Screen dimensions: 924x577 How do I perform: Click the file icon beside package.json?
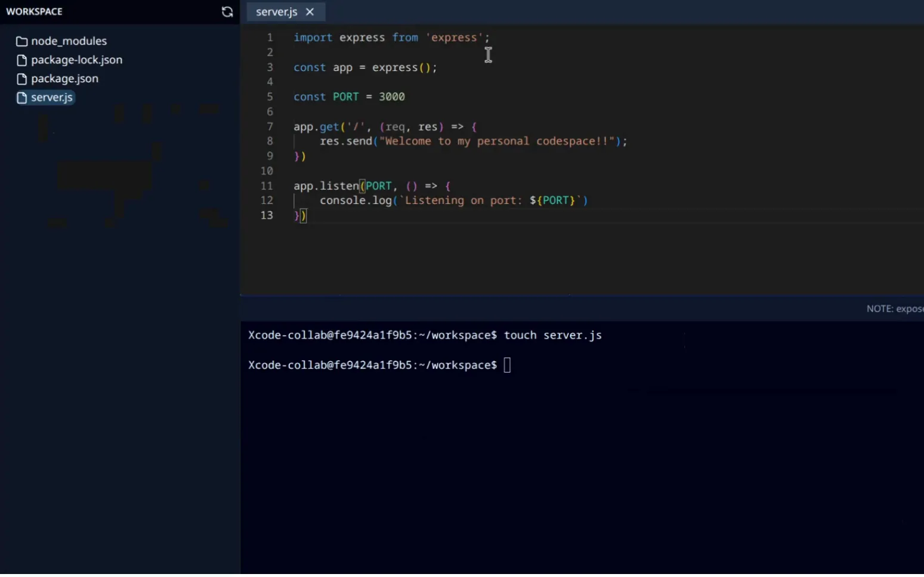pyautogui.click(x=22, y=79)
